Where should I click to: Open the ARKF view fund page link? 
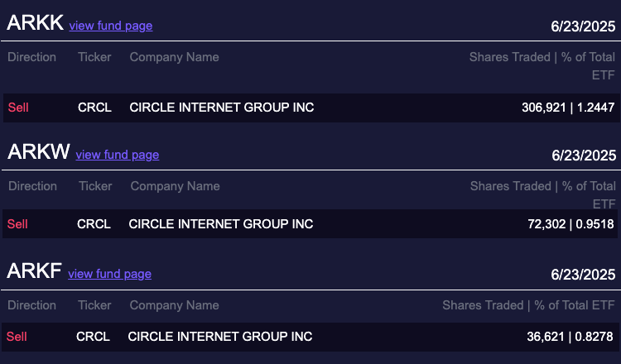click(109, 274)
